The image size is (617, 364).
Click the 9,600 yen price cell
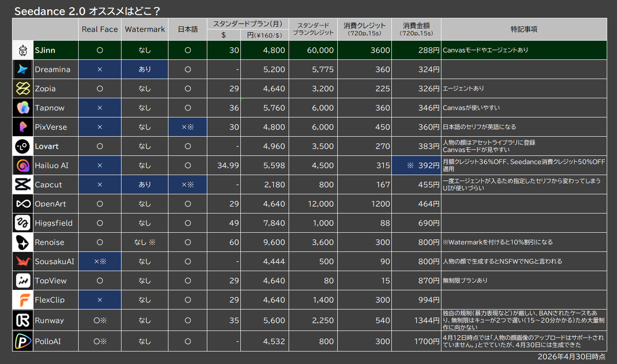[x=264, y=242]
